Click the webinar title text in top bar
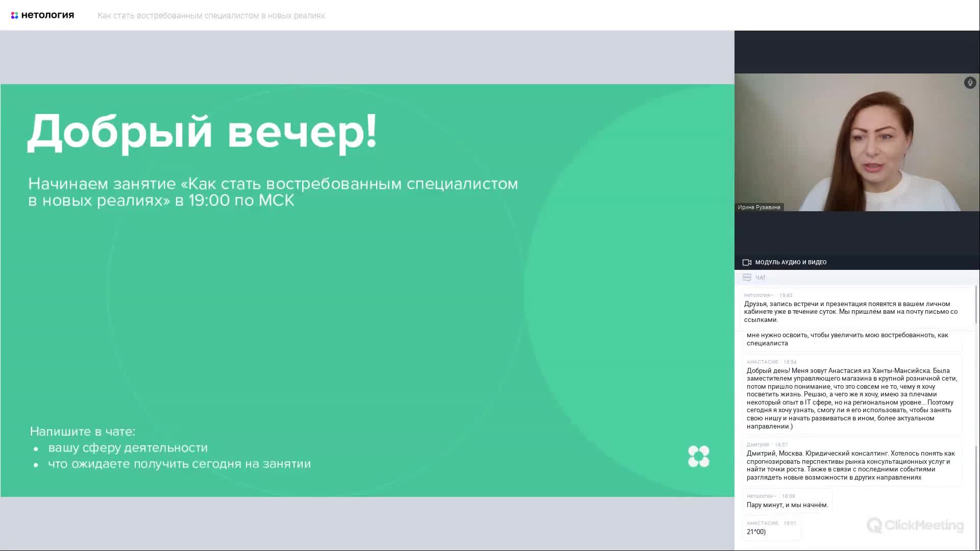 click(x=211, y=16)
